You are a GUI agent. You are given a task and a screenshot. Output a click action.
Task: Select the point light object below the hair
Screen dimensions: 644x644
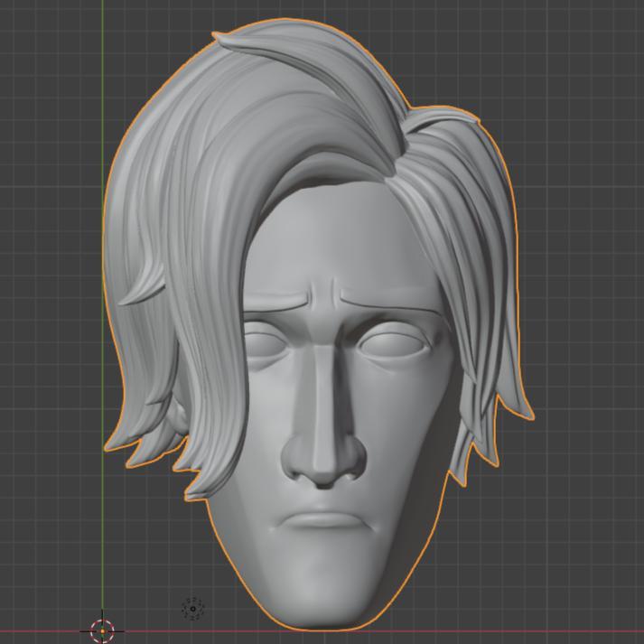[193, 610]
